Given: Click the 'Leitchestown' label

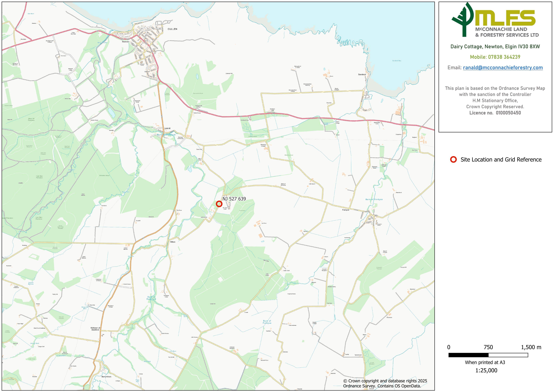Looking at the screenshot, I should point(204,217).
